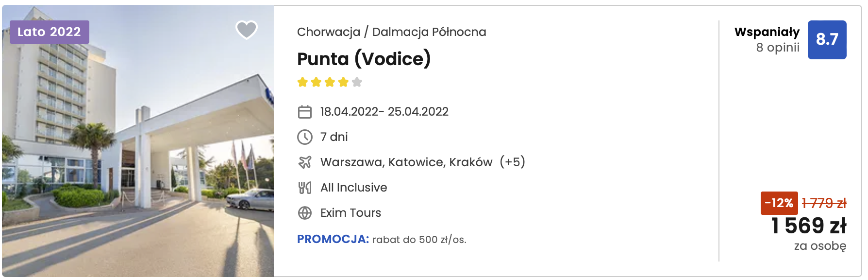Open the Punta (Vodice) hotel title

point(364,59)
